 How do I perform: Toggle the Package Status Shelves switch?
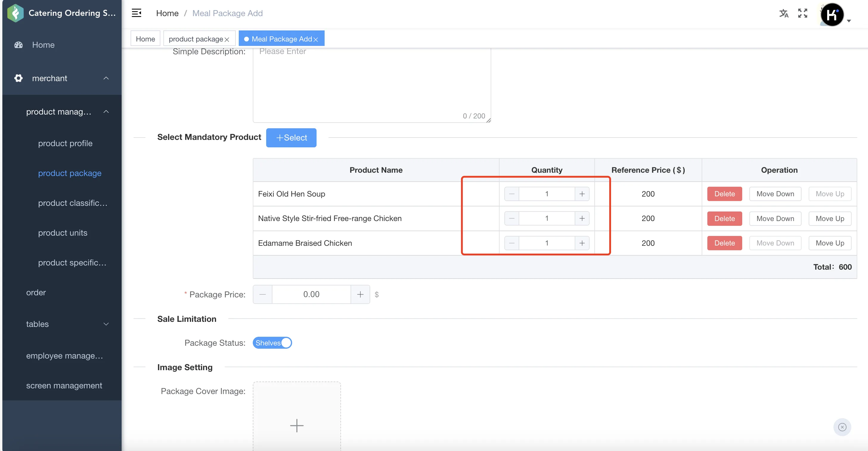[x=272, y=343]
